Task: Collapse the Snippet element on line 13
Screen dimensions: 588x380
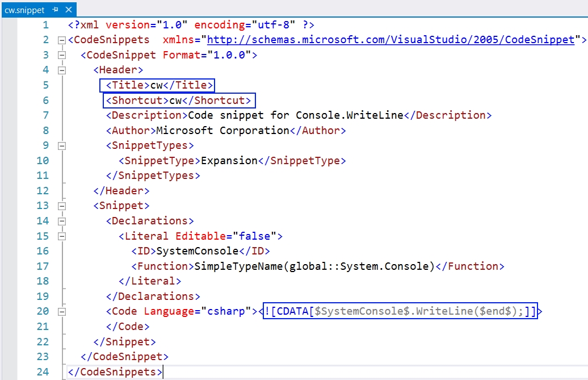Action: tap(61, 206)
